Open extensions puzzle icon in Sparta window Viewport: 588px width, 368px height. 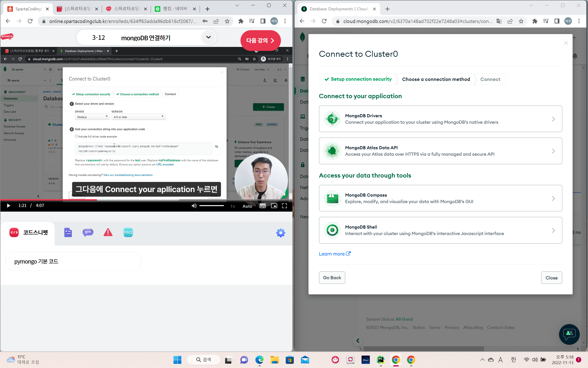point(241,21)
